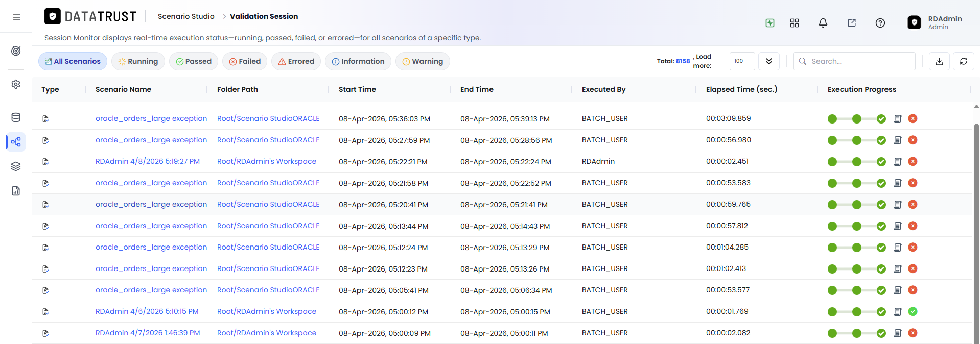The width and height of the screenshot is (980, 344).
Task: Open the database icon in sidebar
Action: [16, 117]
